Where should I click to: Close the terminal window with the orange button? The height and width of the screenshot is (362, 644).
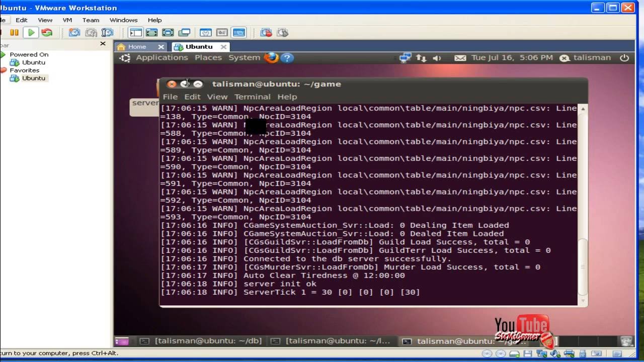coord(172,84)
